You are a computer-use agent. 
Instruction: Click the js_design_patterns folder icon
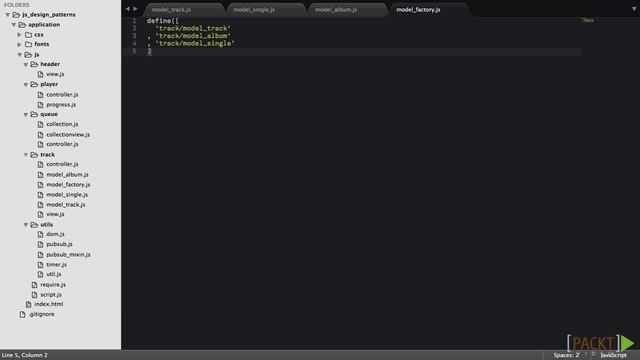pyautogui.click(x=16, y=15)
